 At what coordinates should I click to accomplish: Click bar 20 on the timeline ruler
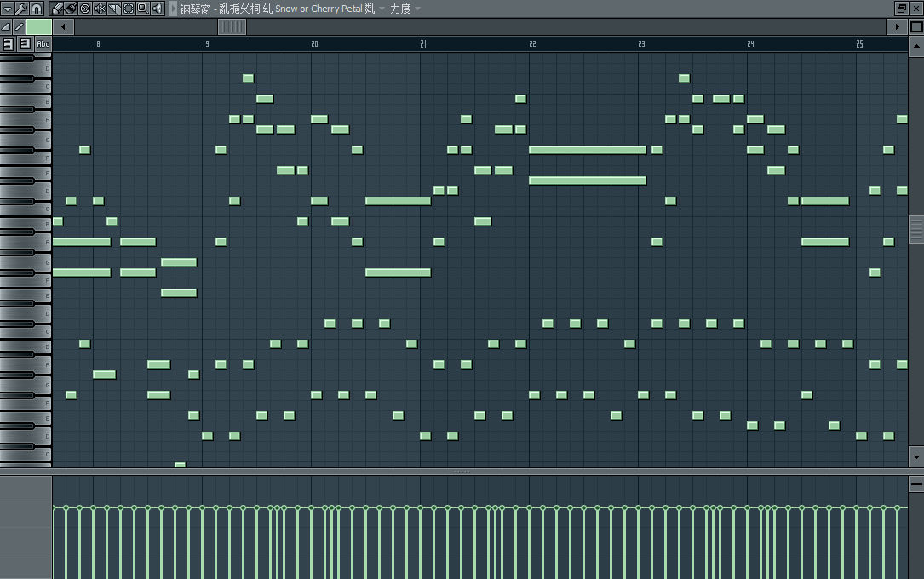click(x=315, y=44)
